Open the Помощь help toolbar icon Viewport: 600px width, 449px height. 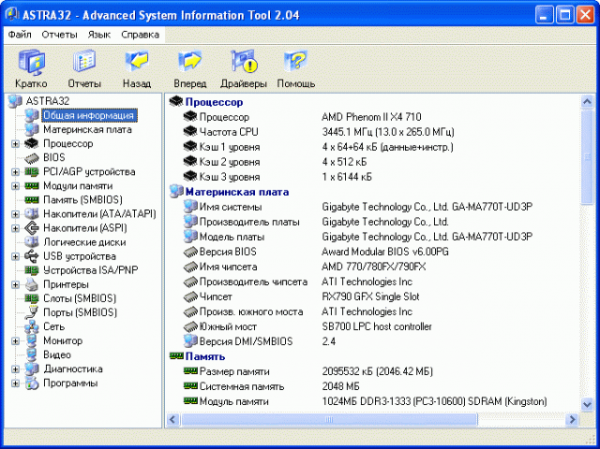296,61
